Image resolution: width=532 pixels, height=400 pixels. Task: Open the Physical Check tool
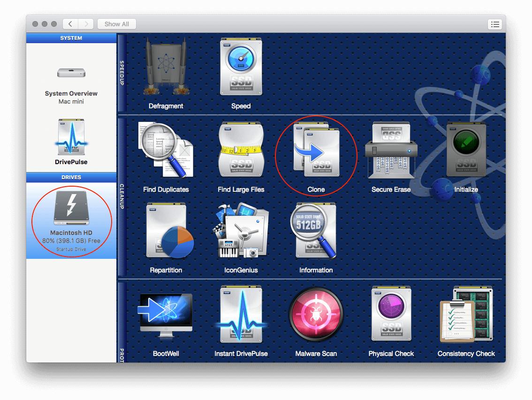(x=391, y=313)
